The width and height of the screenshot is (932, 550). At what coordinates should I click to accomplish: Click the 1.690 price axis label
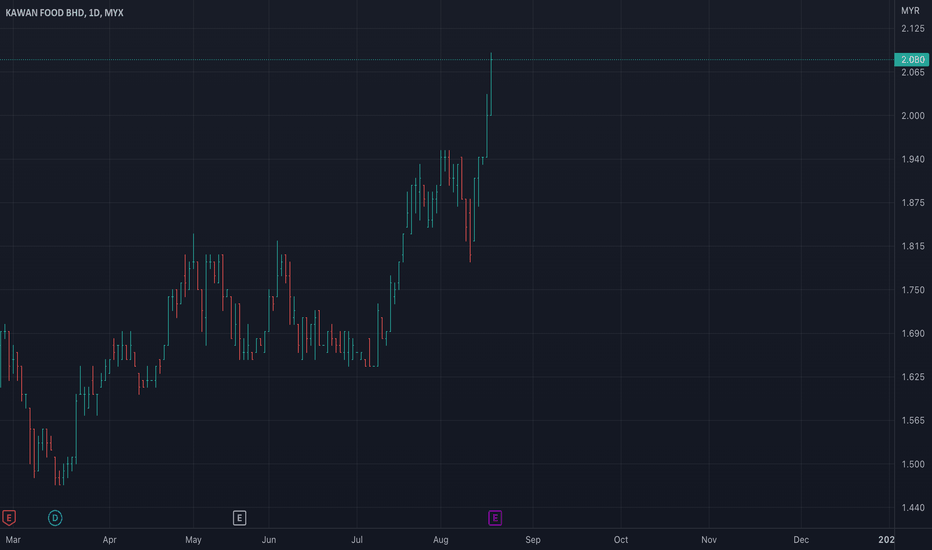[x=912, y=334]
